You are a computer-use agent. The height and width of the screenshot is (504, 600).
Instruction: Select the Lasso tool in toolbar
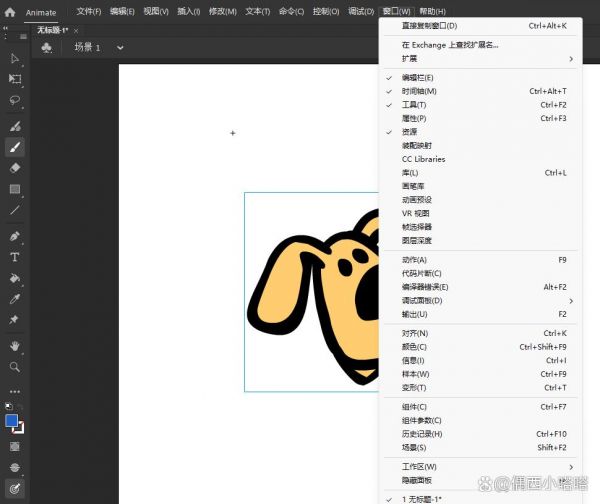tap(15, 100)
